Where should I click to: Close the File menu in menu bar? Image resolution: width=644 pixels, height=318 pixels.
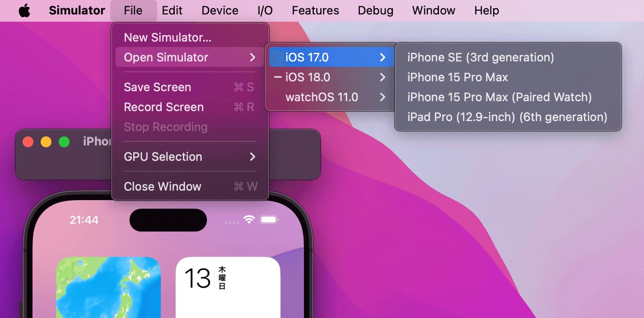click(133, 11)
